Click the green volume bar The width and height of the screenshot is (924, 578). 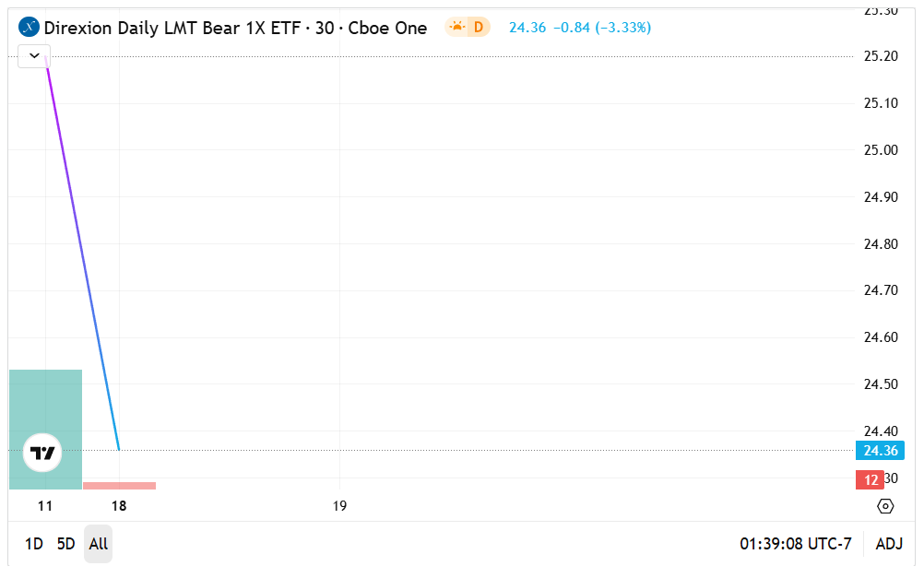[x=45, y=430]
